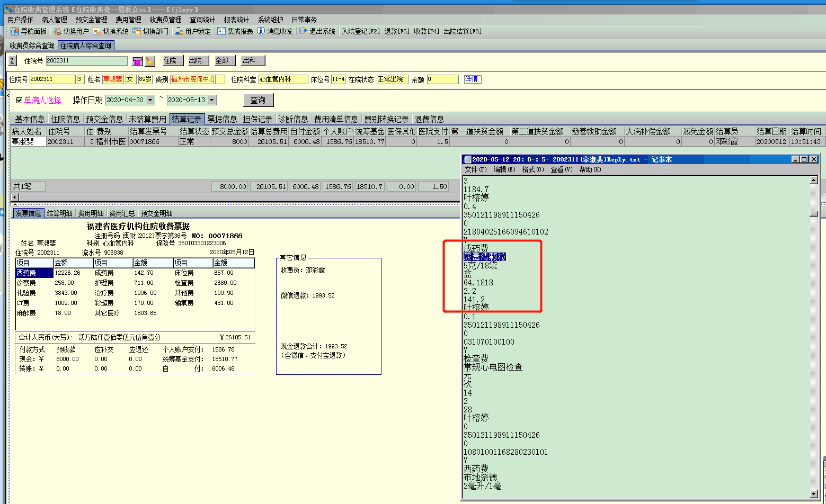Click the 住院号 search input field
This screenshot has height=504, width=826.
[87, 61]
